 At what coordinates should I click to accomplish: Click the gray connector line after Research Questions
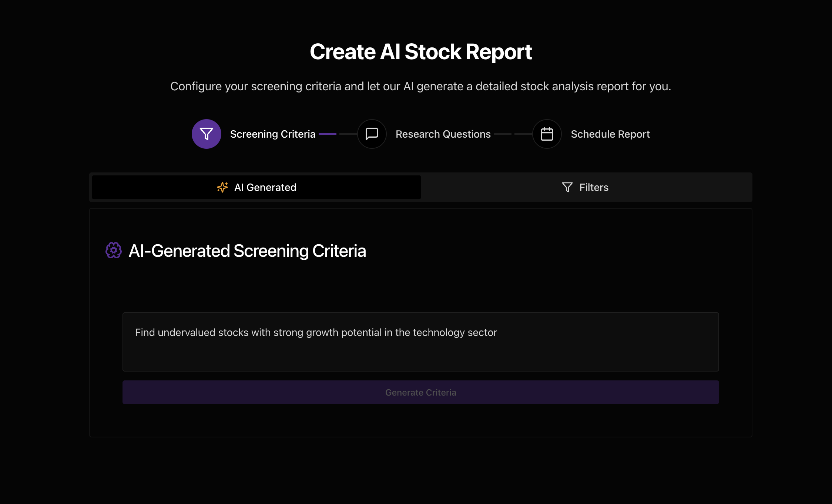[x=502, y=134]
